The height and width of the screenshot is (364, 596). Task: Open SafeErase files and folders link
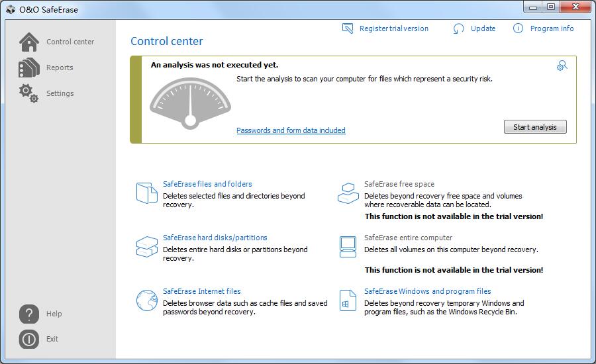[x=207, y=184]
